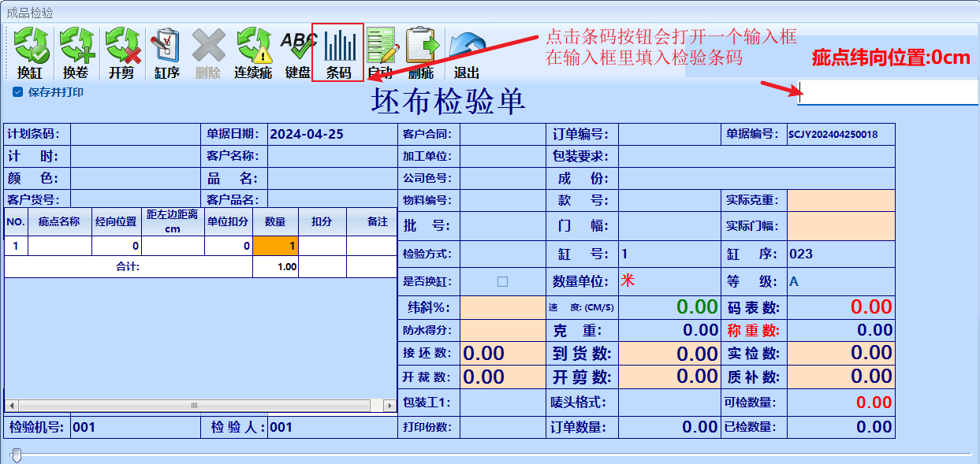Click the form icon with pencil
980x464 pixels.
click(x=381, y=46)
